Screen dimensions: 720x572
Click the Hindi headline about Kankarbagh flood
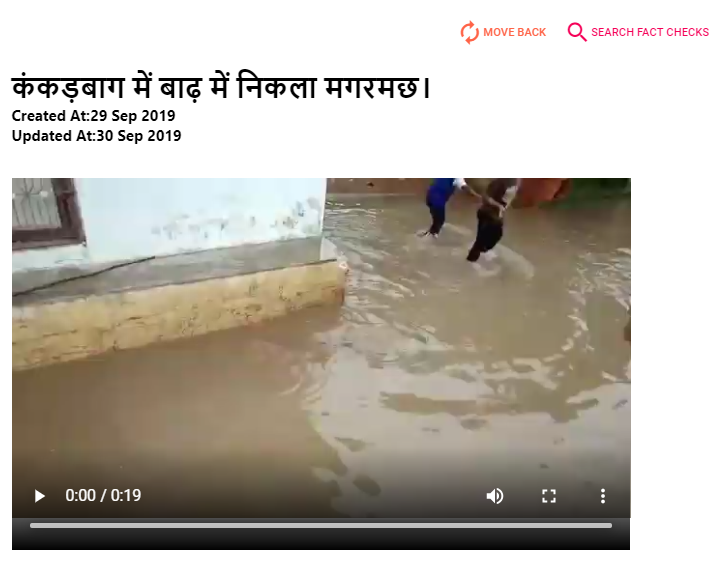[221, 87]
